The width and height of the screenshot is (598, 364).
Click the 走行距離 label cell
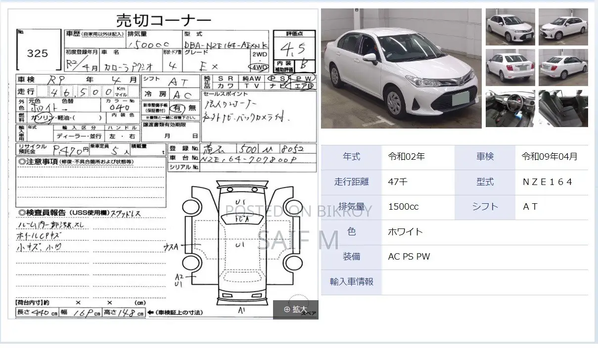352,182
